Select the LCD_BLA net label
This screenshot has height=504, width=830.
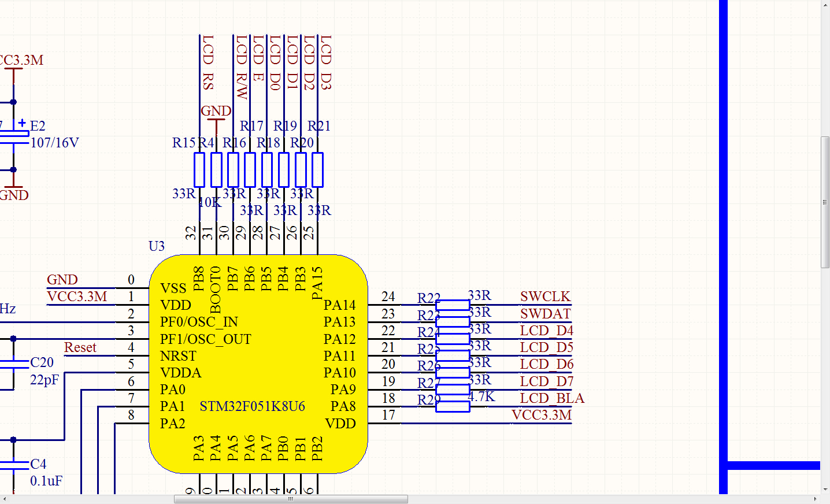(x=552, y=398)
